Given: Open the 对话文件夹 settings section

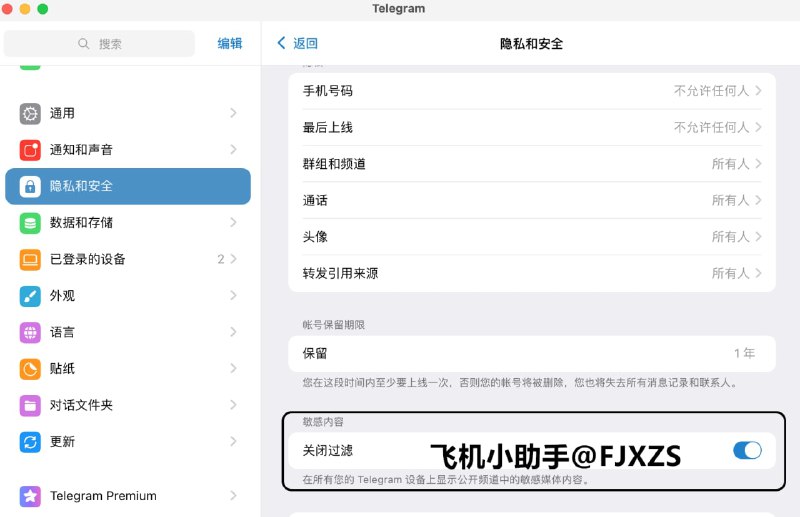Looking at the screenshot, I should point(128,406).
